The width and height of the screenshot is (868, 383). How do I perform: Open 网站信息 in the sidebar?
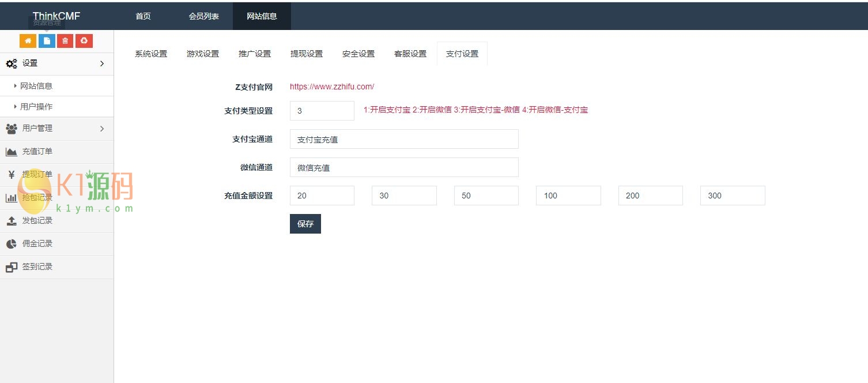[57, 86]
